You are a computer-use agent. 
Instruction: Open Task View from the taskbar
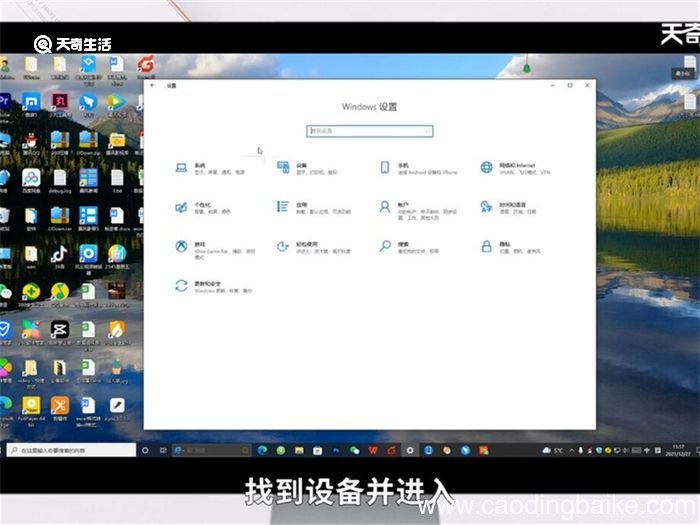[163, 450]
